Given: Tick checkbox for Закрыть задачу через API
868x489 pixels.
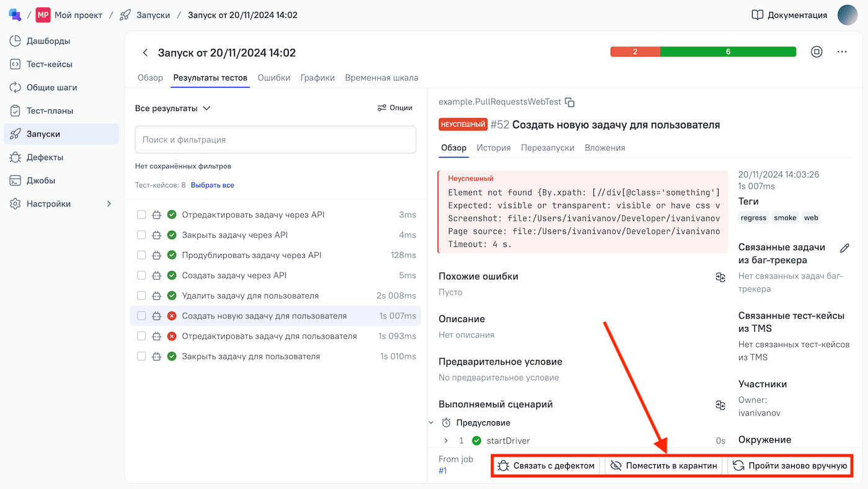Looking at the screenshot, I should 141,235.
